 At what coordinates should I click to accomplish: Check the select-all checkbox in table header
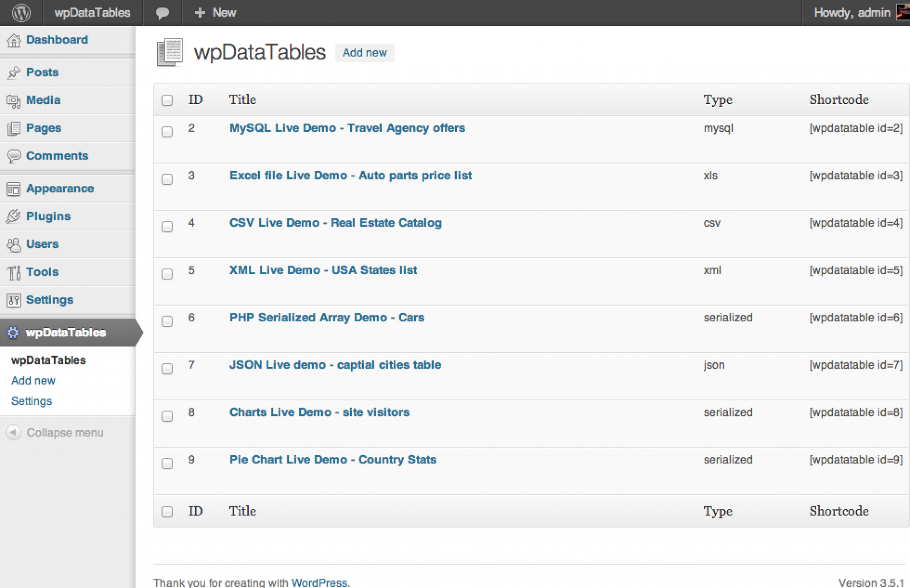167,100
